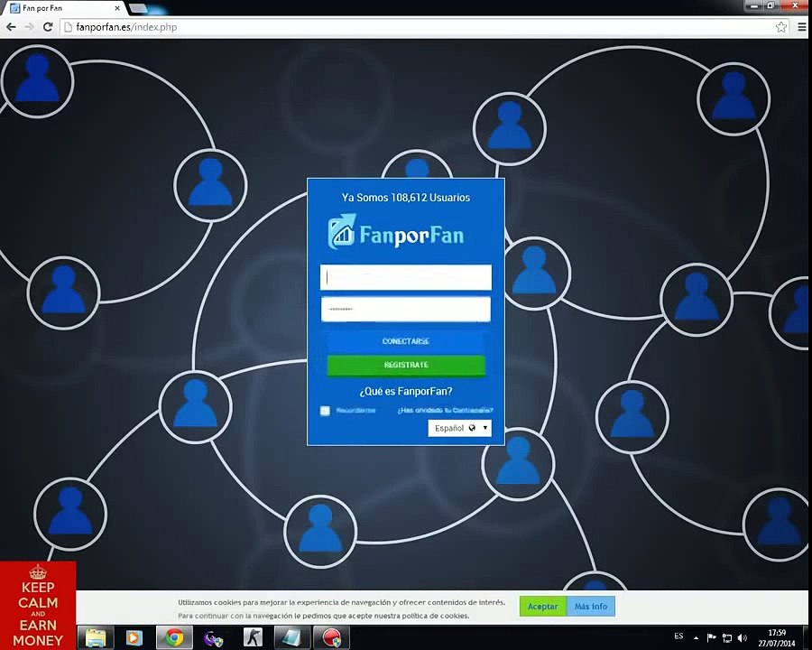This screenshot has height=650, width=812.
Task: Click the username input field
Action: (x=405, y=277)
